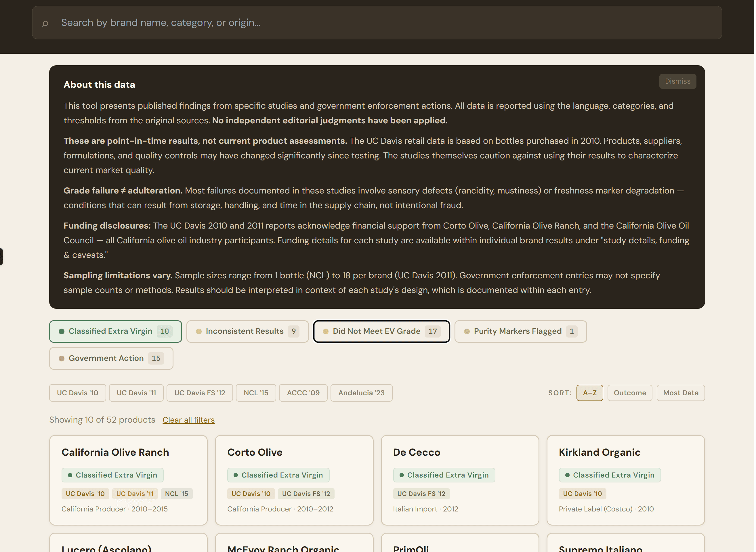The height and width of the screenshot is (552, 756).
Task: Filter by the UC Davis '10 study
Action: pyautogui.click(x=78, y=393)
